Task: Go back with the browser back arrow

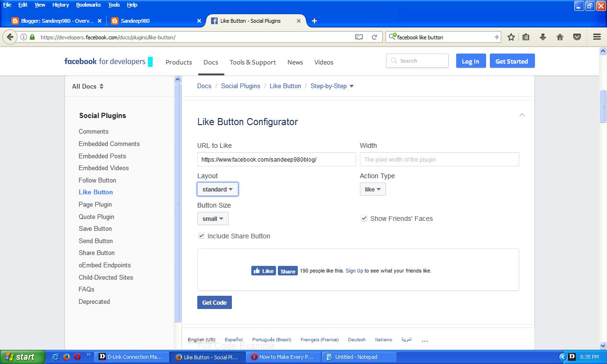Action: pyautogui.click(x=10, y=37)
